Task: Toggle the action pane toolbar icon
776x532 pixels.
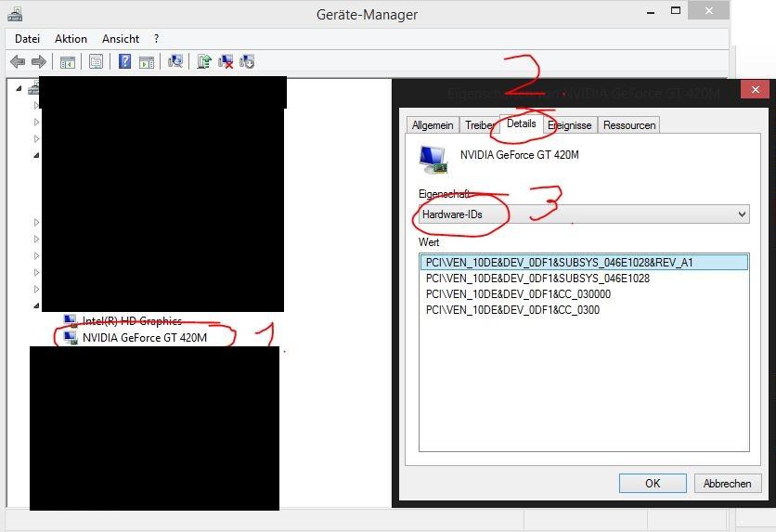Action: pos(147,62)
